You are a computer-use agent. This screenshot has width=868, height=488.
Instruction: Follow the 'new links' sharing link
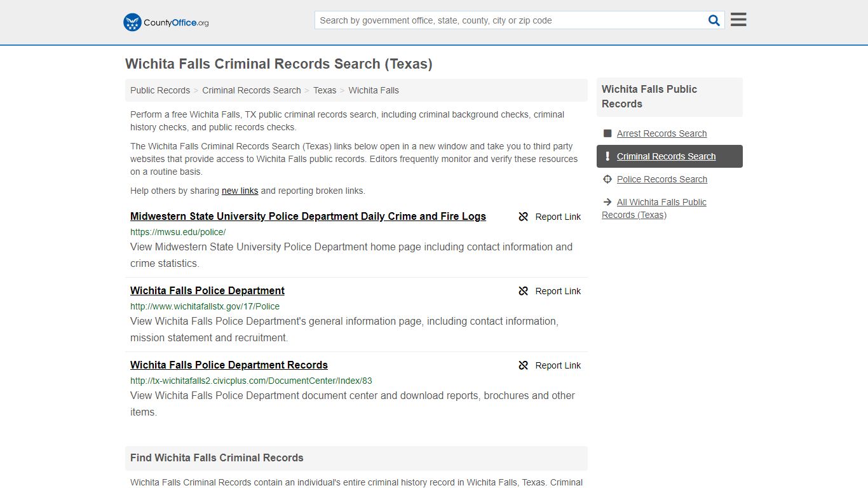[x=240, y=191]
